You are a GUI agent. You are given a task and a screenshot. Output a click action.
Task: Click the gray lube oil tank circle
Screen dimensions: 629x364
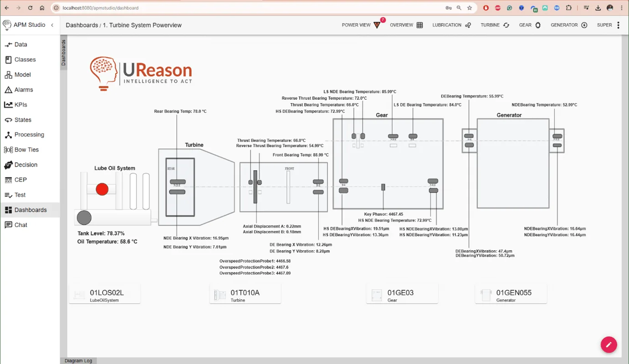click(x=84, y=218)
